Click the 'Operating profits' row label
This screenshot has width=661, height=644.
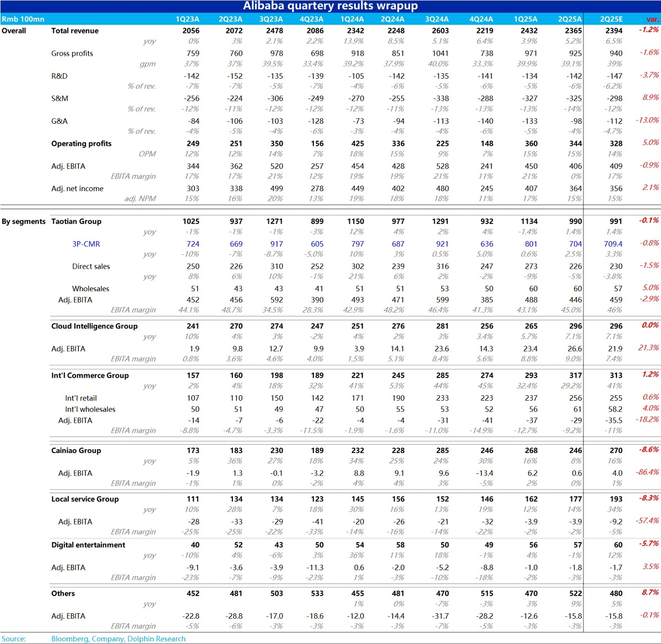coord(82,144)
